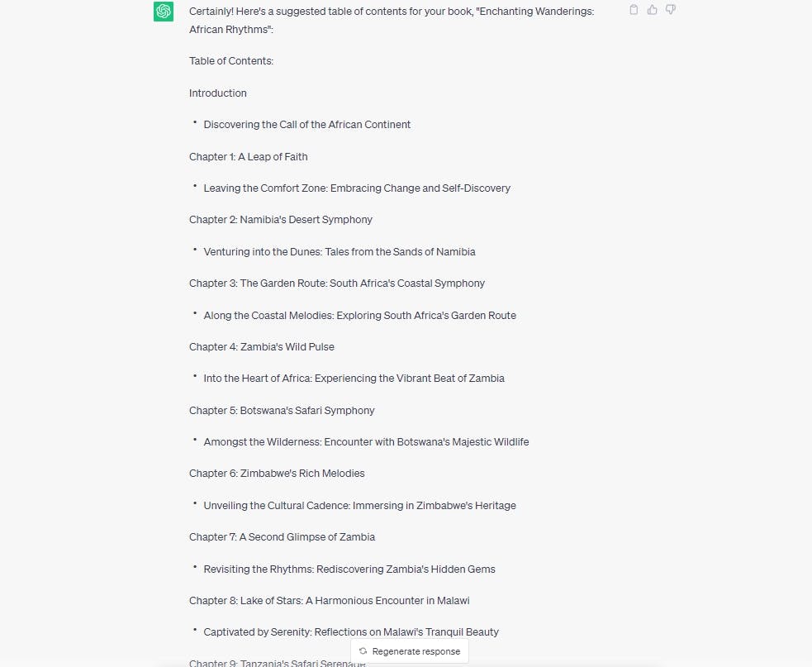Click "Chapter 5: Botswana's Safari Symphony" line
Screen dimensions: 812x667
point(282,411)
